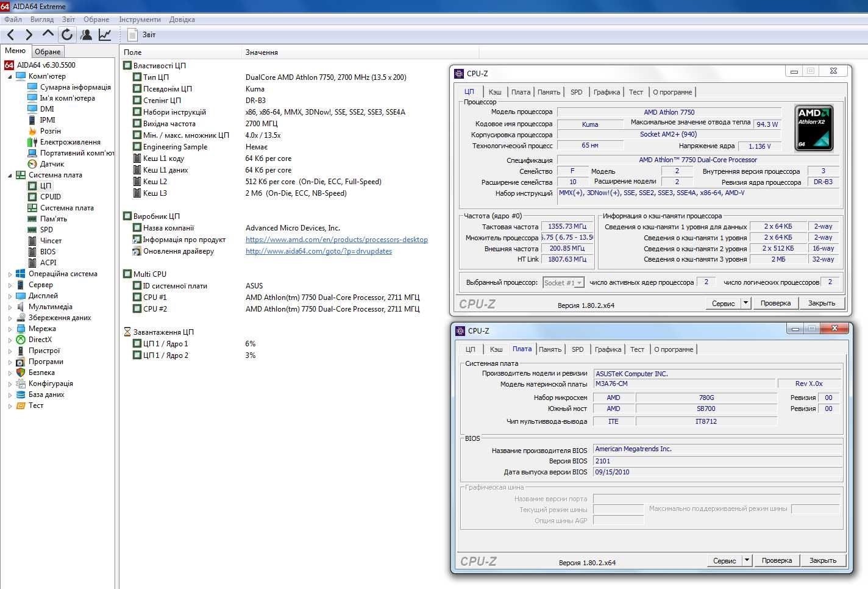Open DMI tree item
Viewport: 868px width, 589px height.
(47, 109)
